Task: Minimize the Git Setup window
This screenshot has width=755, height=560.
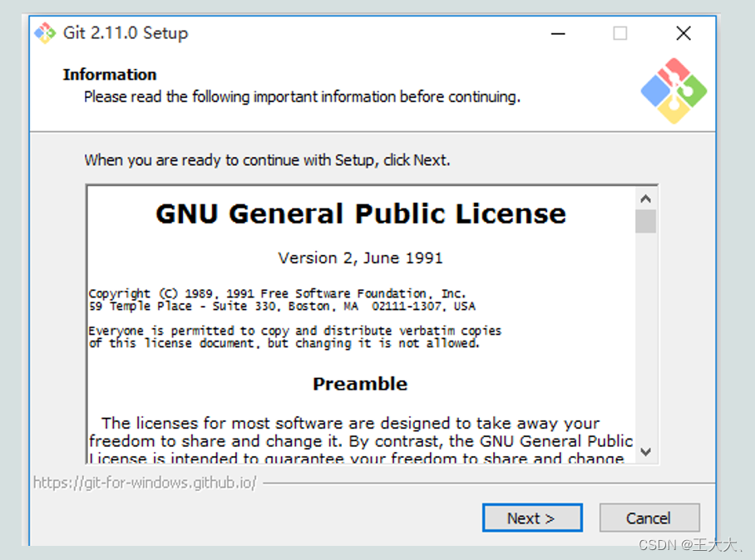Action: tap(558, 34)
